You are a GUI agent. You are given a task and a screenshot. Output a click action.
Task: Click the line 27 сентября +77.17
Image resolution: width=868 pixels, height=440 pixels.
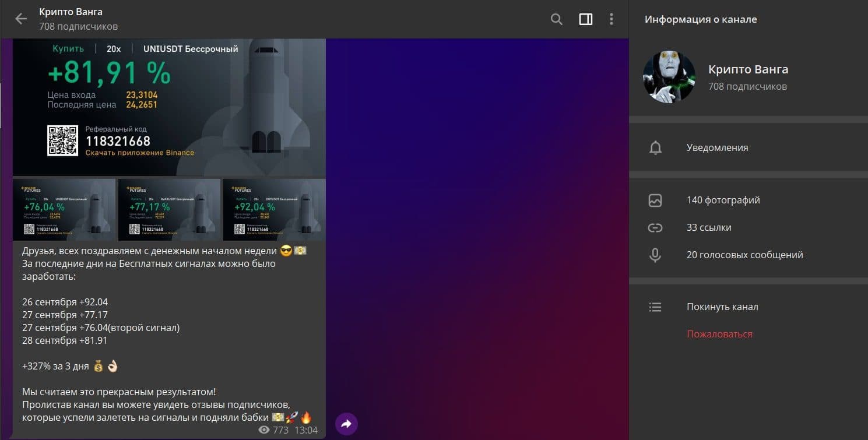click(65, 315)
